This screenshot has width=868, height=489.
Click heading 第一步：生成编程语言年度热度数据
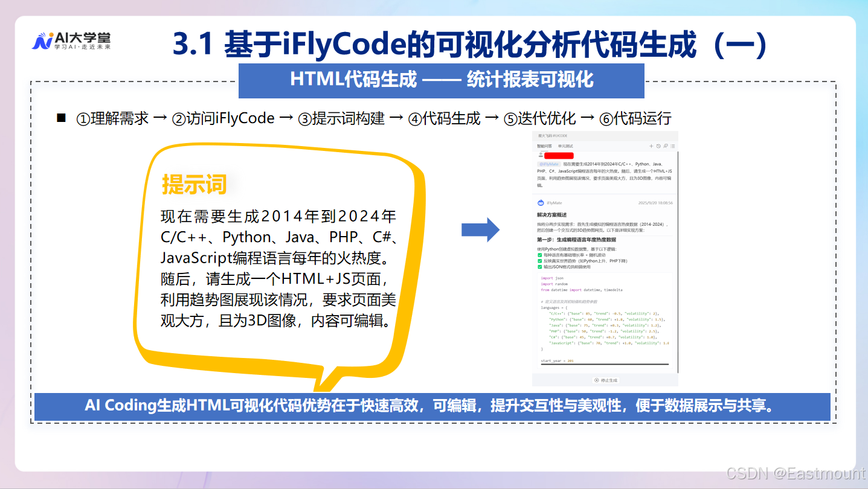576,240
